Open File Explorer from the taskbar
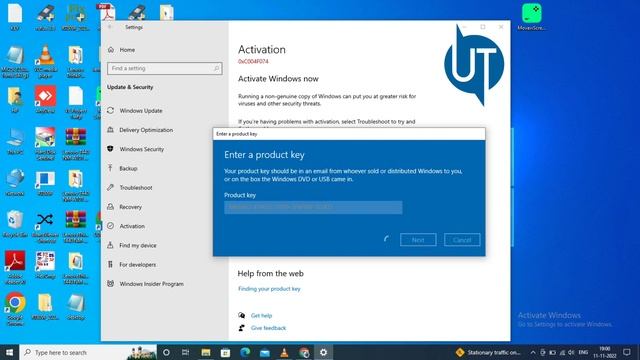640x360 pixels. [x=206, y=352]
